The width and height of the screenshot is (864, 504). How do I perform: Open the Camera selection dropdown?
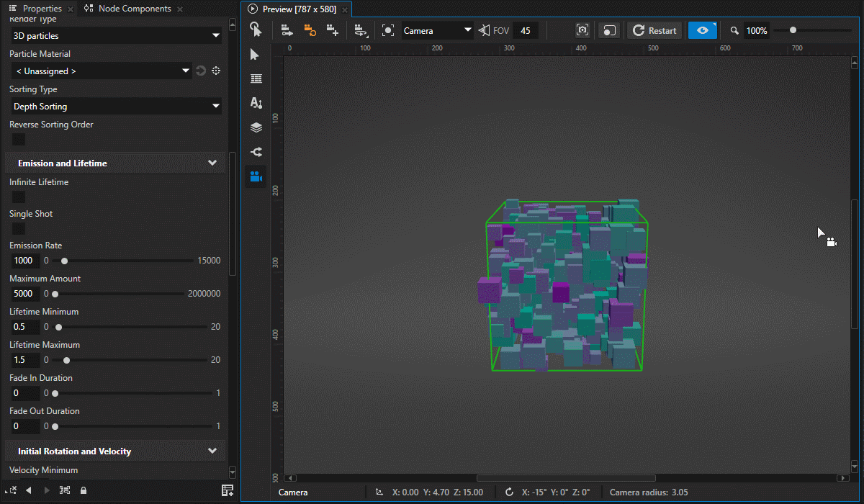point(437,30)
